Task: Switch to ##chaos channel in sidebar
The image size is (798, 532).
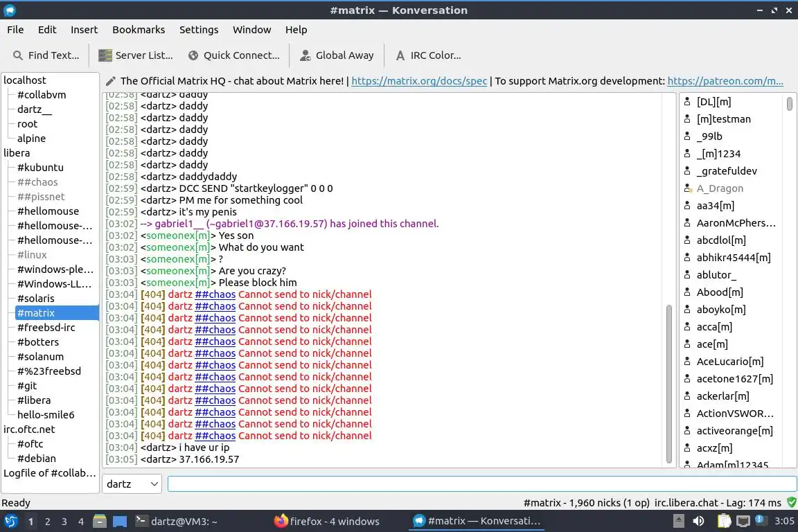Action: 37,181
